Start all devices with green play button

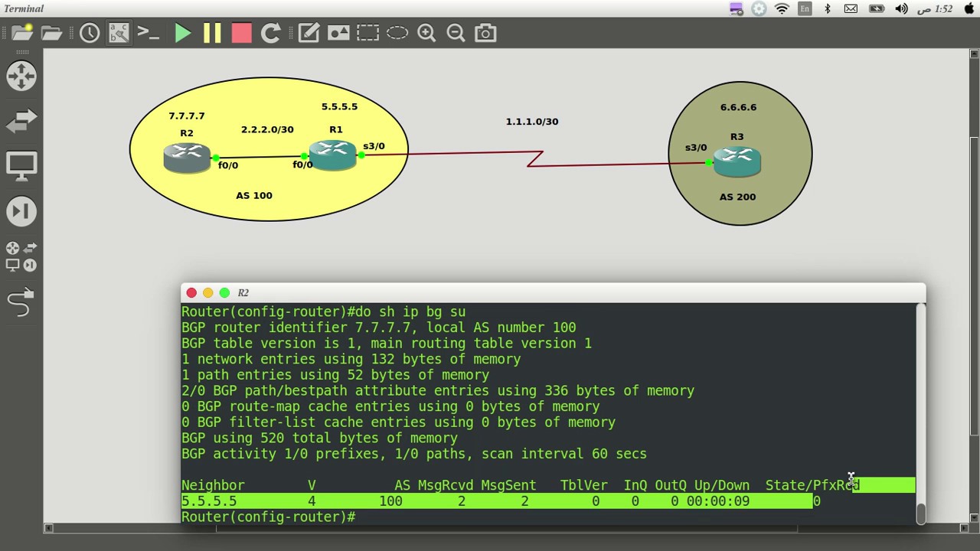tap(182, 33)
